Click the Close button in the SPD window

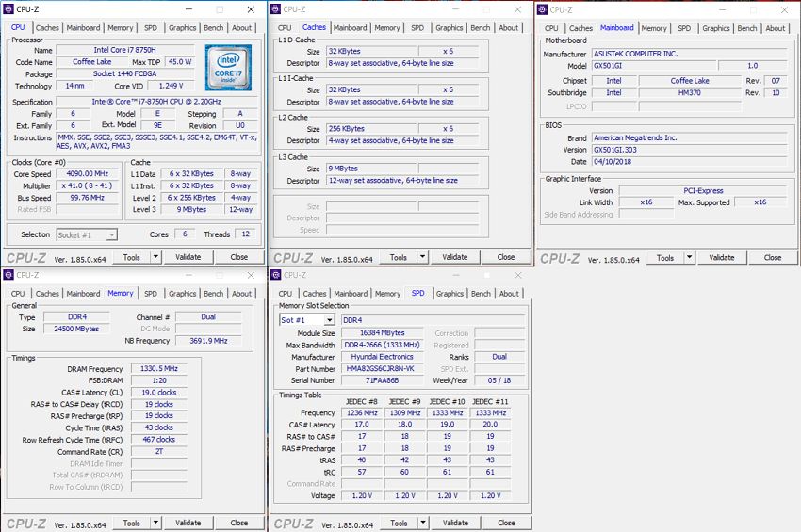click(x=506, y=523)
